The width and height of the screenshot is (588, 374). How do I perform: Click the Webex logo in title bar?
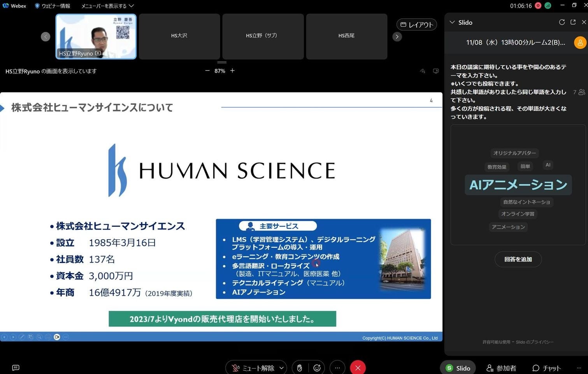[6, 6]
